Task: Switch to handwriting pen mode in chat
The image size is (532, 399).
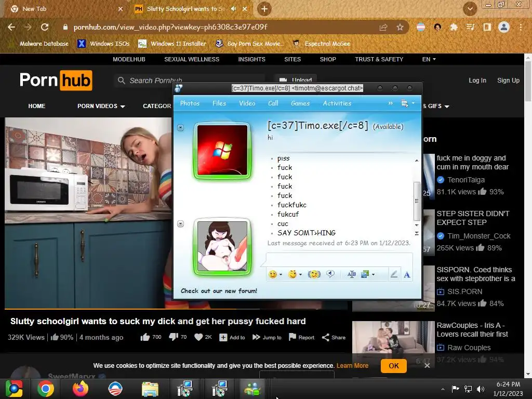Action: click(394, 274)
